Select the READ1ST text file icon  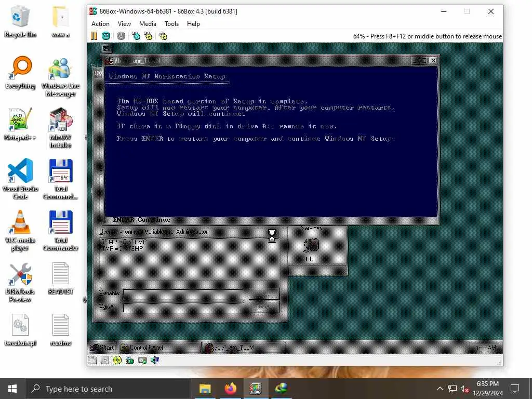click(61, 278)
